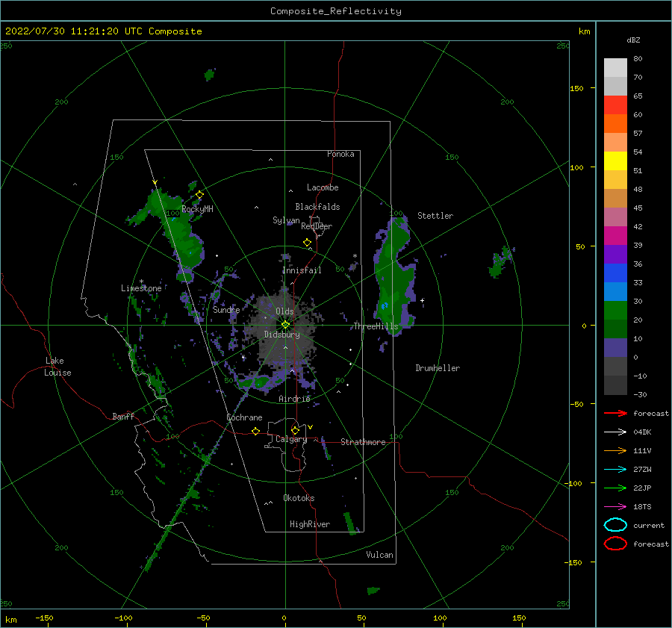Screen dimensions: 672x628
Task: Click the white 04DK arrow in legend
Action: coord(615,432)
